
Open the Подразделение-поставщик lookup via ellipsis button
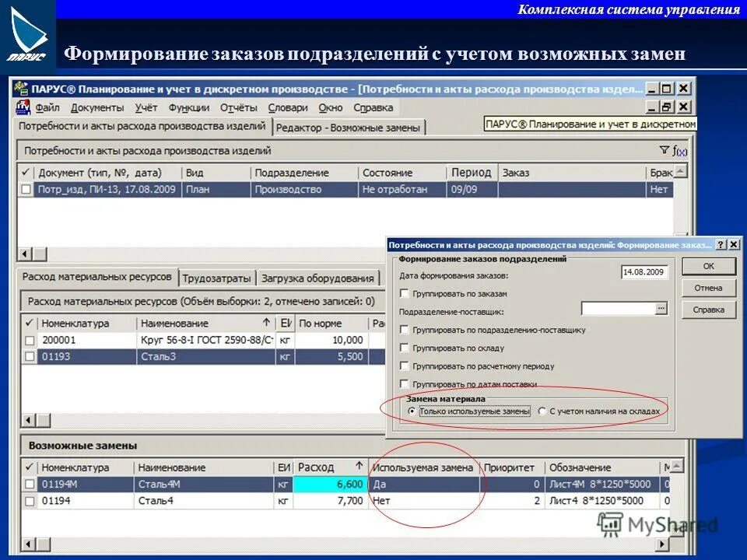[661, 306]
